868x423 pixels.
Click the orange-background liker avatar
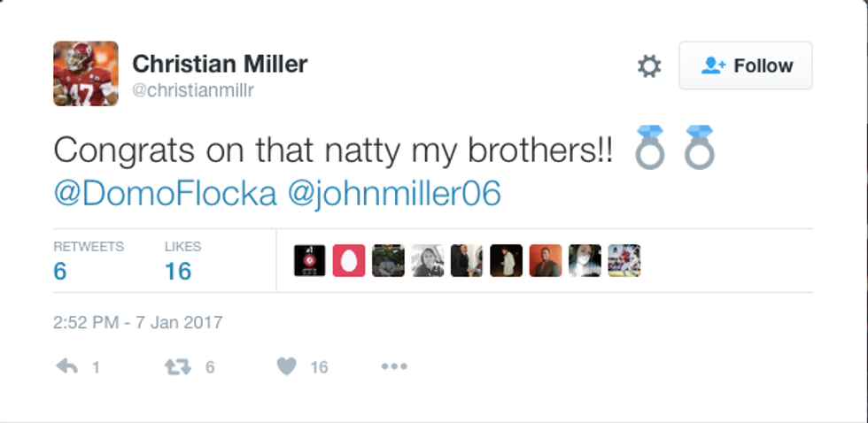pos(546,261)
